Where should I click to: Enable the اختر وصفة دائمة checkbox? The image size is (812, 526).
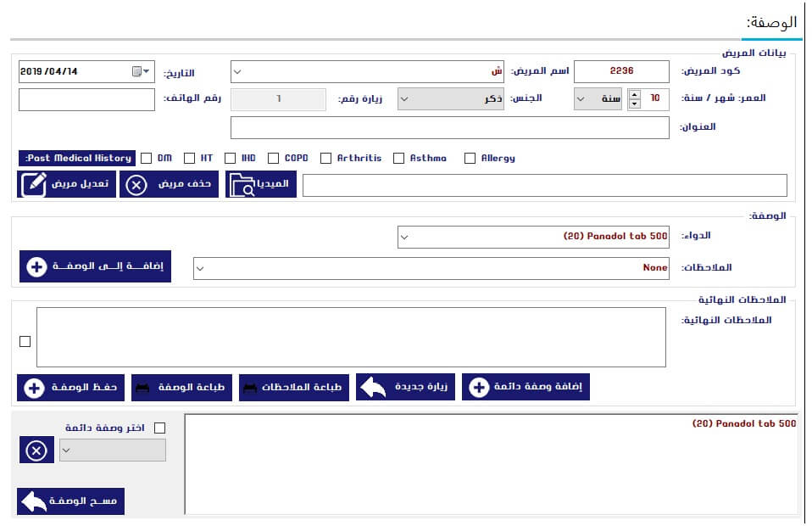(160, 428)
